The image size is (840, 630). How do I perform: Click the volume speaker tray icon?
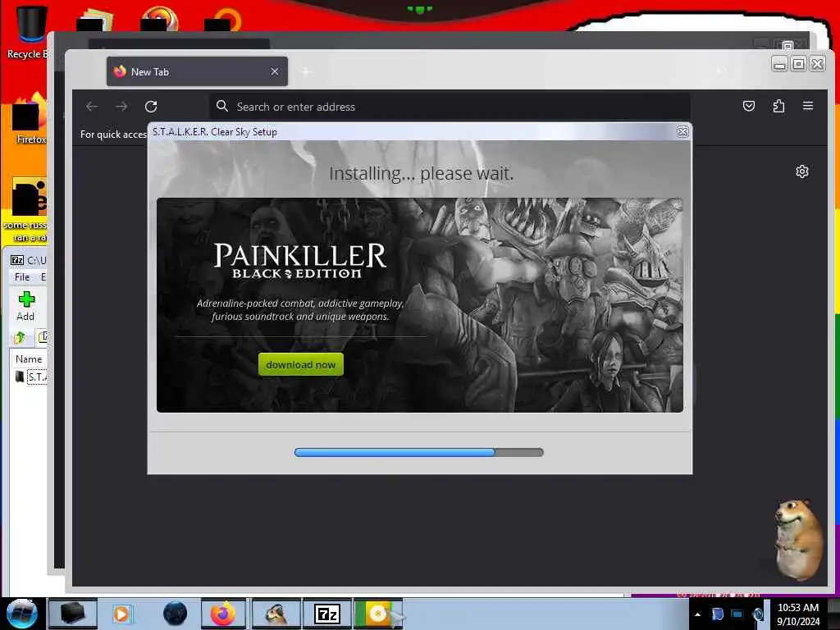click(x=757, y=614)
